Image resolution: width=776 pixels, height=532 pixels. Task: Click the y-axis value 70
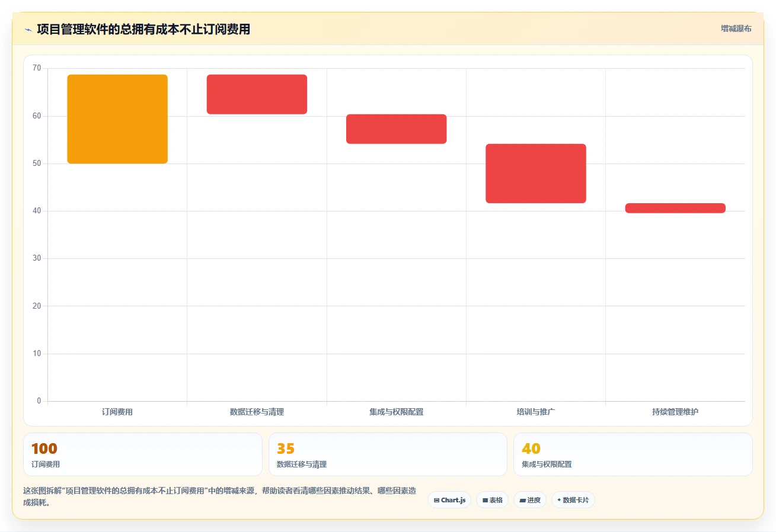coord(37,69)
